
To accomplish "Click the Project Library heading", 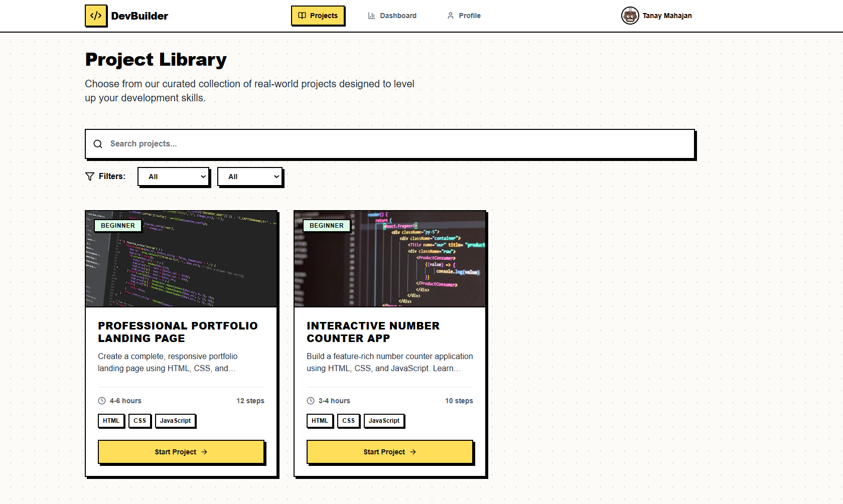I will [156, 60].
